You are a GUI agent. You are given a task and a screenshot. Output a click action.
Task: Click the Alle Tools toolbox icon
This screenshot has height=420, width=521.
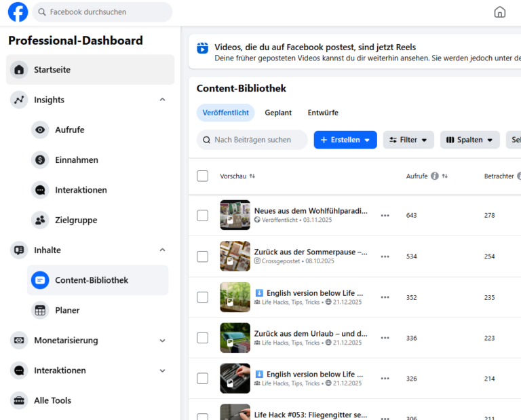click(x=19, y=400)
